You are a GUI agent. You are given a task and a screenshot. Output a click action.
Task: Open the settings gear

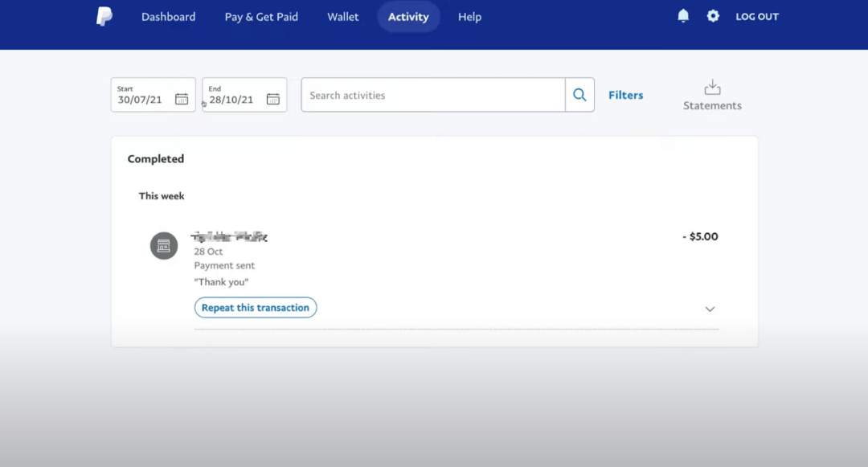tap(713, 15)
